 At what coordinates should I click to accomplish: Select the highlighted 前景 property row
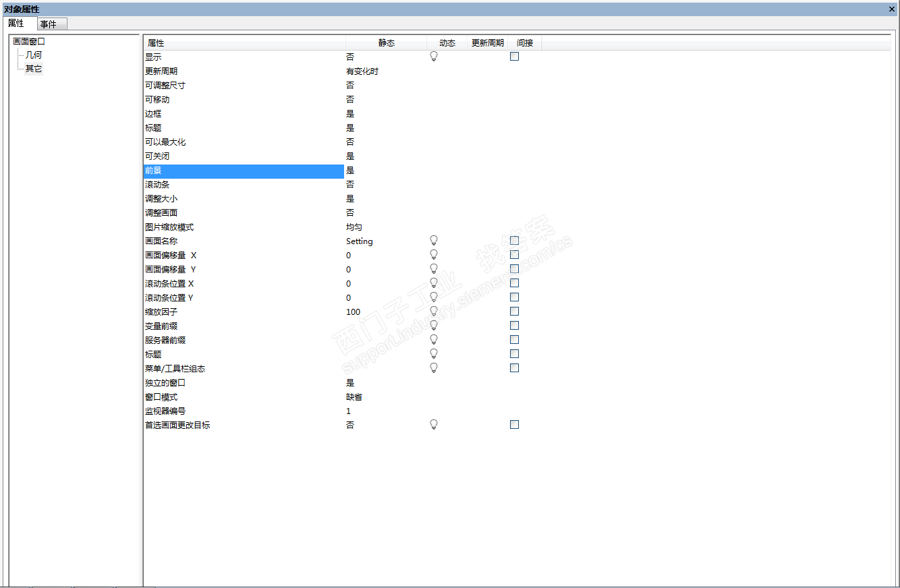pos(244,171)
